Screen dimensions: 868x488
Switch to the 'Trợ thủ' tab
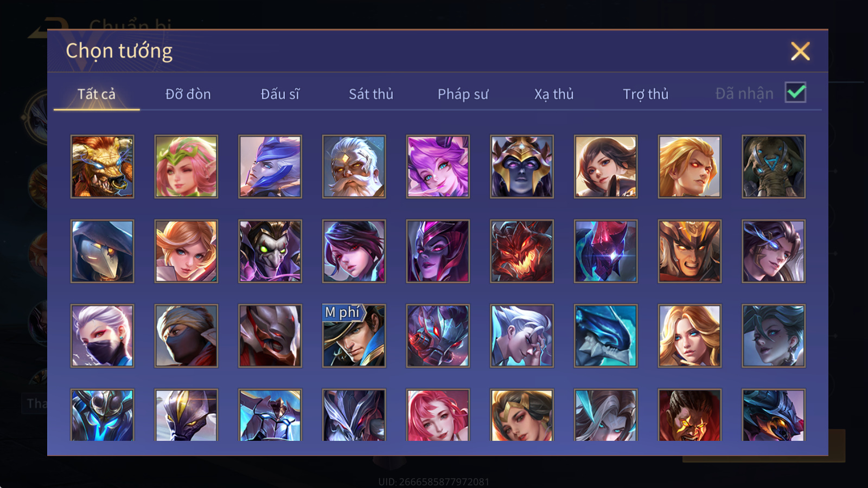(646, 94)
